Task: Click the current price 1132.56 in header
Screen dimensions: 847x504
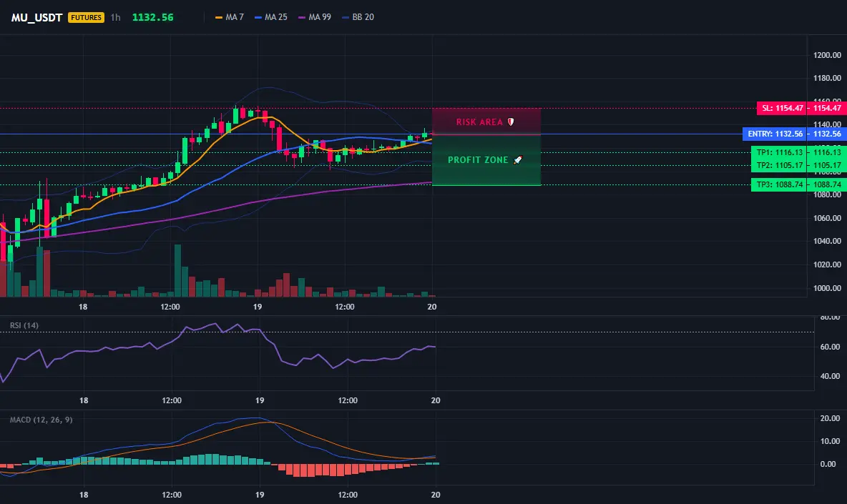Action: [153, 17]
